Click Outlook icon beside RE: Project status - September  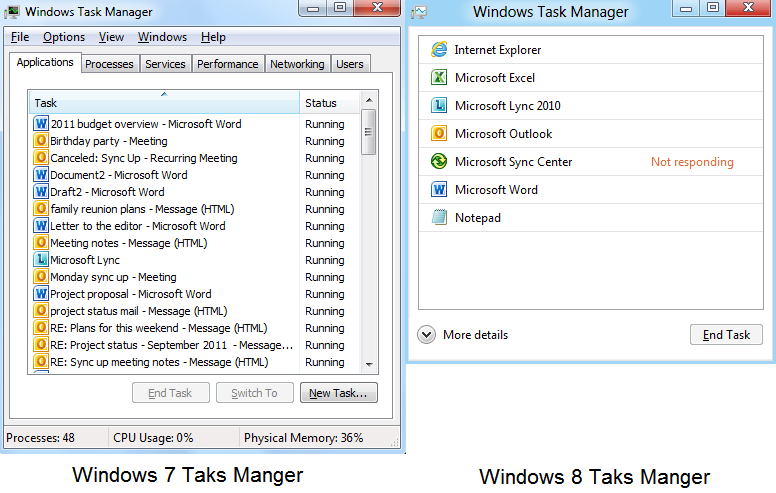[41, 345]
